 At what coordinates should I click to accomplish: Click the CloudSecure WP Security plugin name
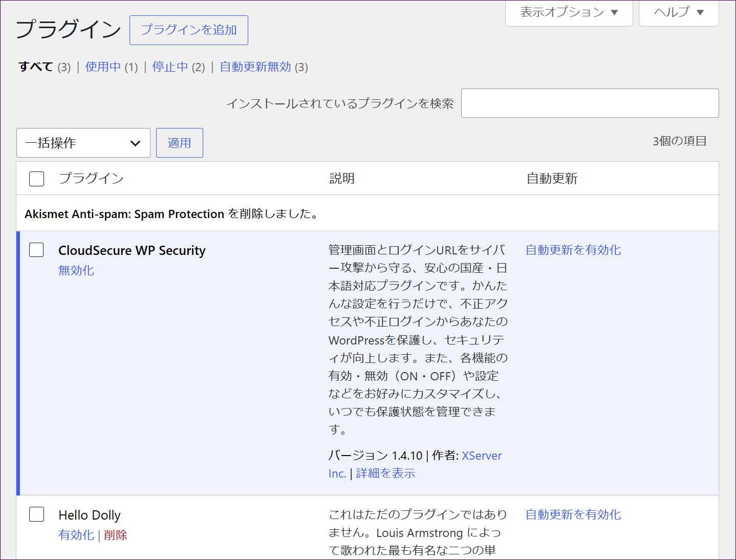[132, 250]
